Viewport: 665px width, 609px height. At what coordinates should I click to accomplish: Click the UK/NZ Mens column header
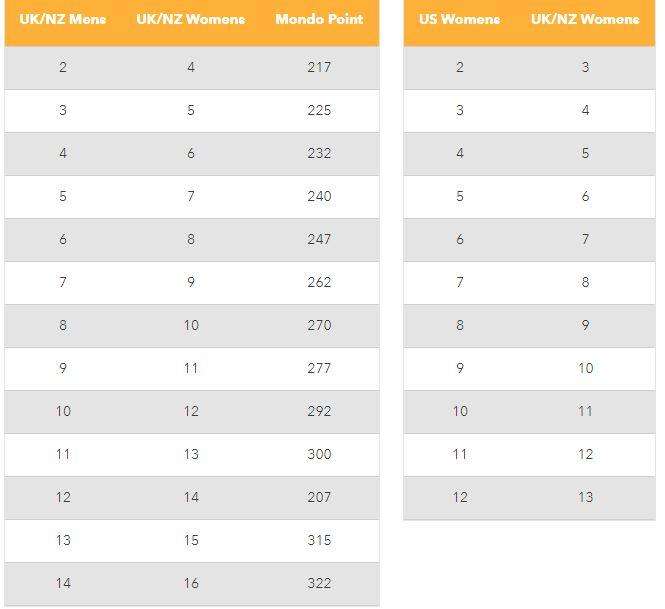(63, 19)
